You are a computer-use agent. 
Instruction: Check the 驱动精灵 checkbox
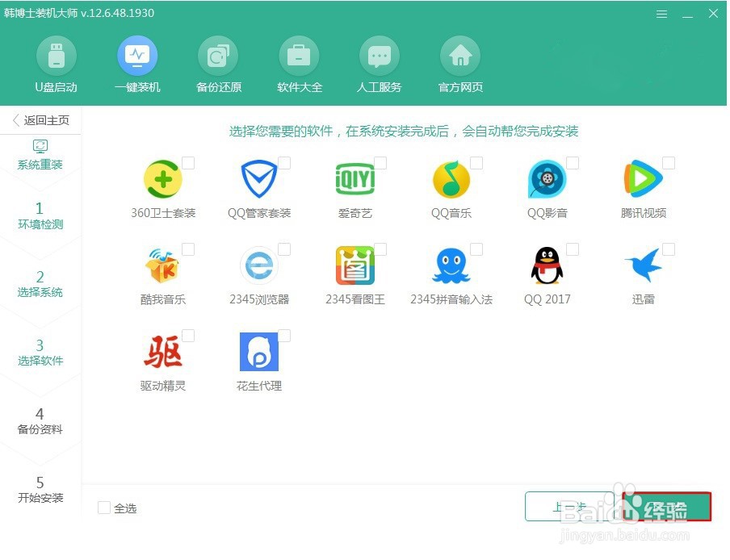pos(188,336)
